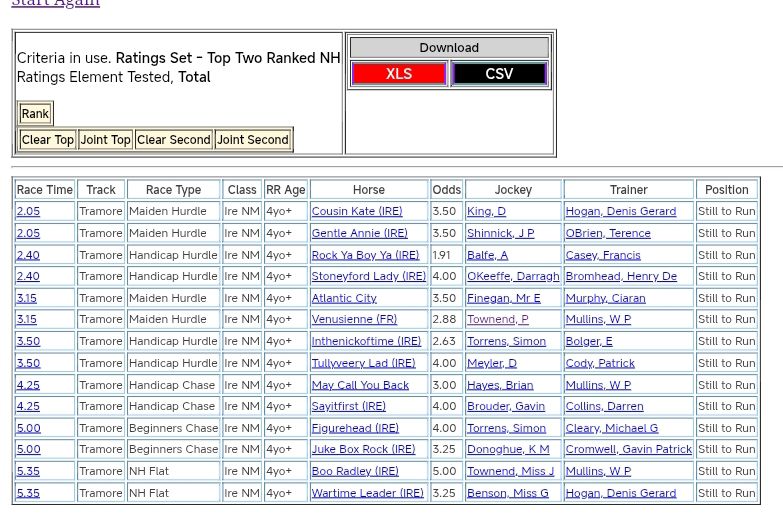This screenshot has height=525, width=783.
Task: Open horse May Call You Back link
Action: click(360, 385)
